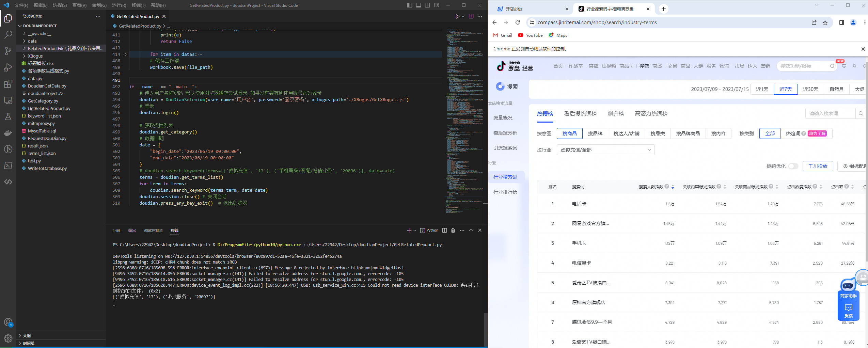The image size is (868, 348).
Task: Select the 搜品牌 intent option
Action: click(x=595, y=133)
